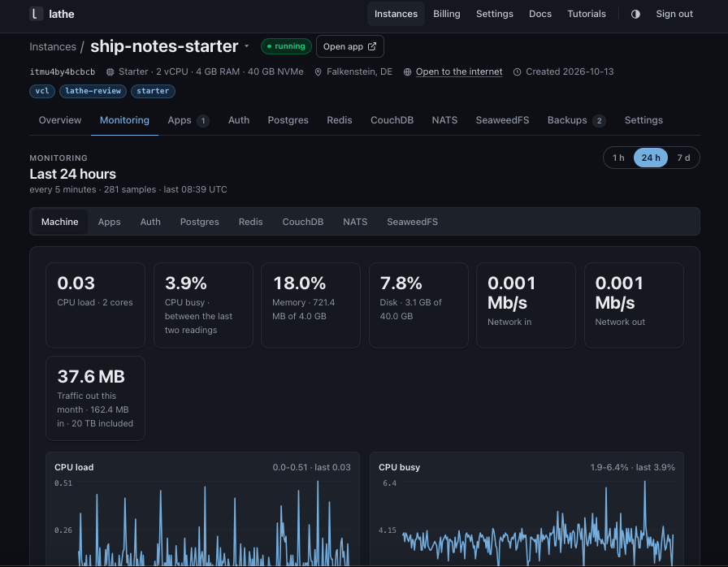The height and width of the screenshot is (567, 728).
Task: Click the Sign out link
Action: [x=674, y=14]
